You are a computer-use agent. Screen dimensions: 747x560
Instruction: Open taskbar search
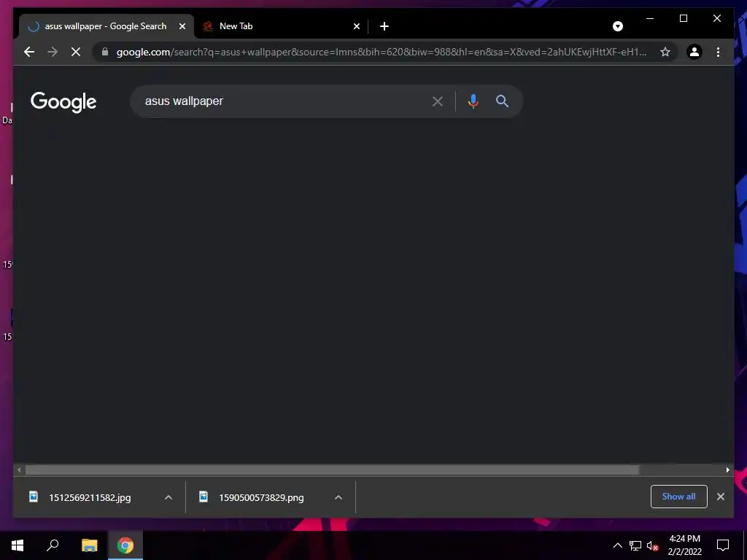point(53,545)
